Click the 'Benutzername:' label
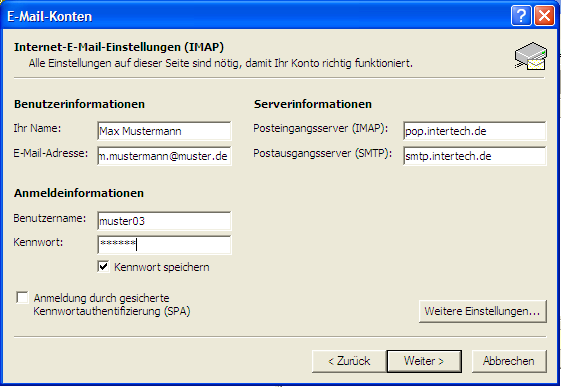 (x=50, y=218)
